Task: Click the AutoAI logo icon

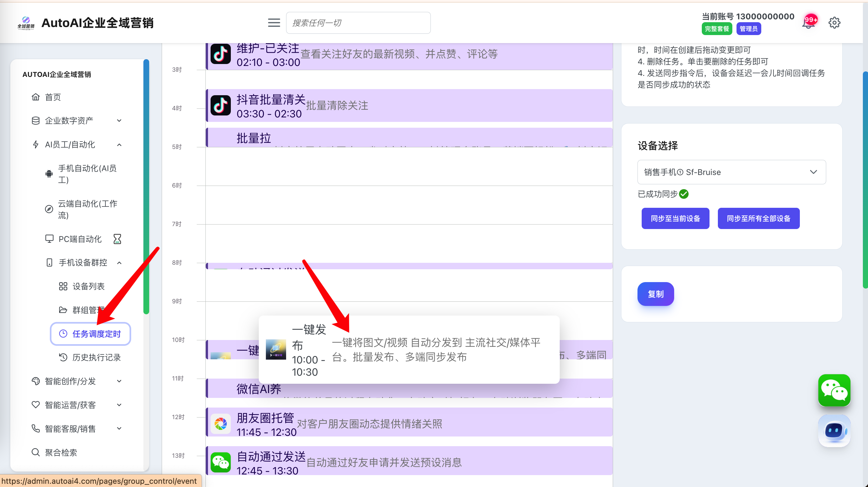Action: 26,23
